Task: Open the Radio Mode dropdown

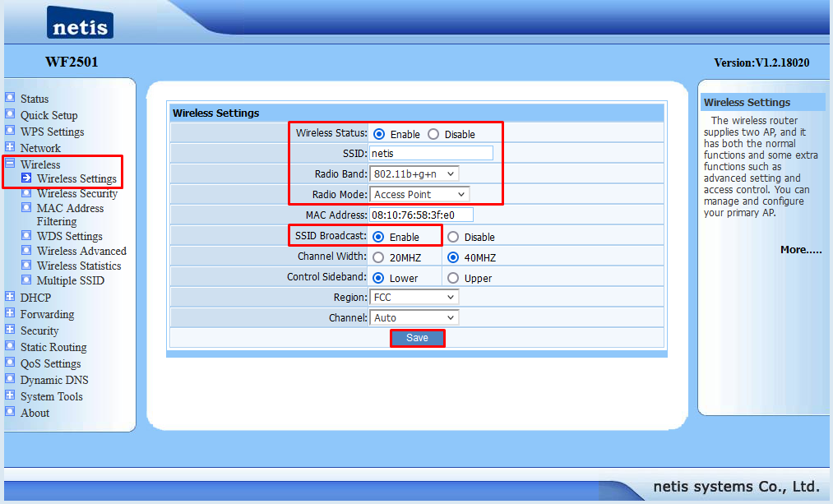Action: click(419, 194)
